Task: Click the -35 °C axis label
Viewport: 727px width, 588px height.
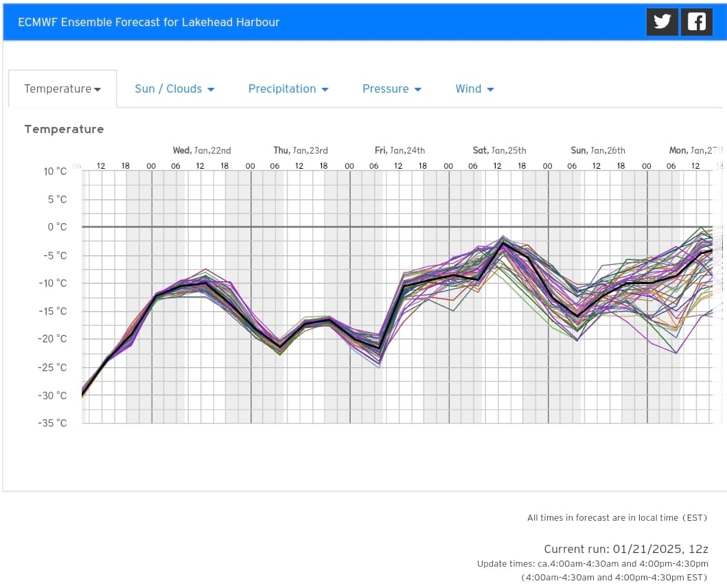Action: tap(52, 423)
